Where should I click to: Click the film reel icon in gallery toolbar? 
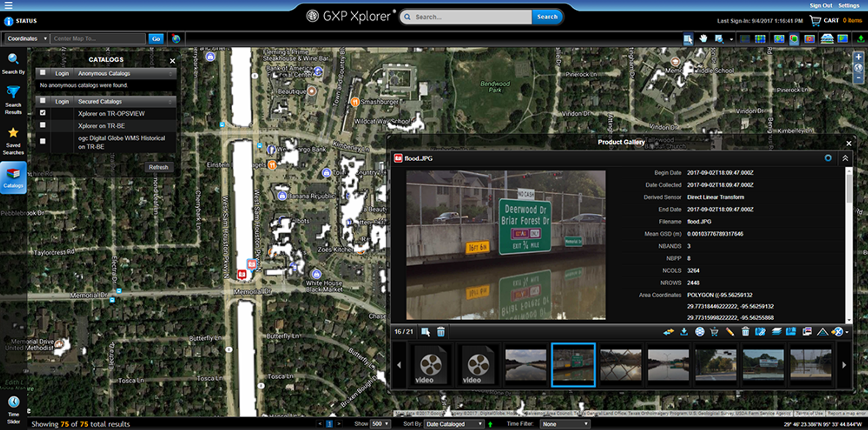click(700, 332)
